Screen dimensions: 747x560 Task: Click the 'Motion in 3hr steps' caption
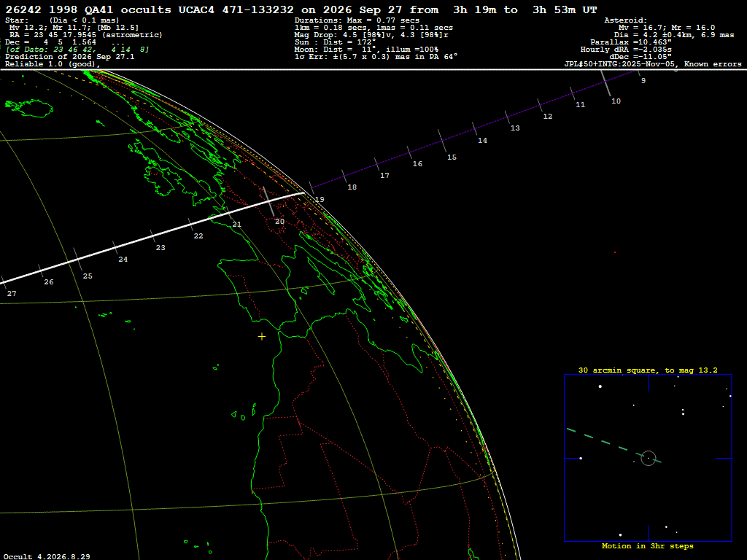[648, 545]
